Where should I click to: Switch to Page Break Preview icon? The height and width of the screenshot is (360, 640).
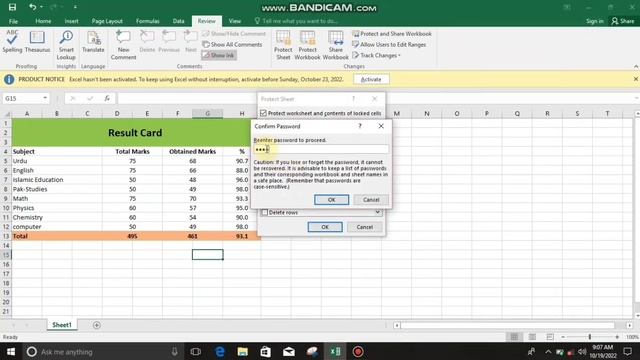click(550, 337)
